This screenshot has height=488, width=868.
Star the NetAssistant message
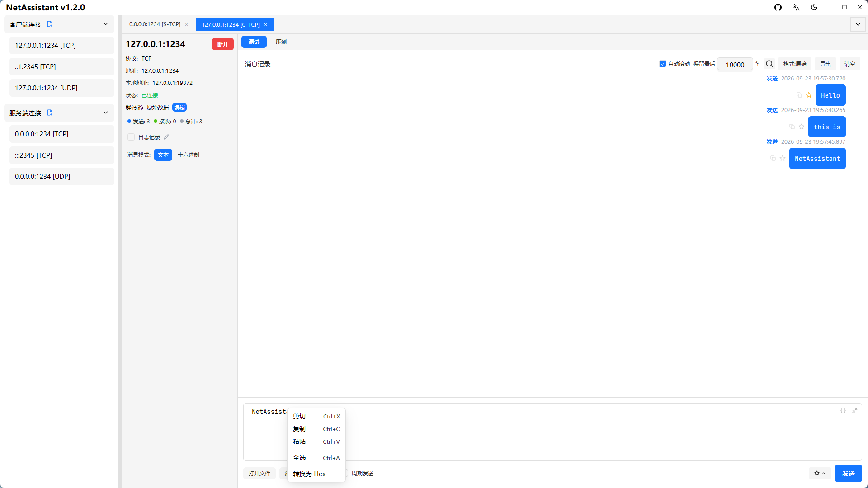pyautogui.click(x=783, y=158)
